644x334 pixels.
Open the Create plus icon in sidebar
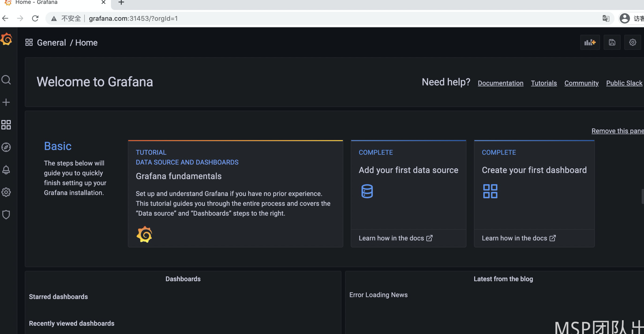[6, 102]
